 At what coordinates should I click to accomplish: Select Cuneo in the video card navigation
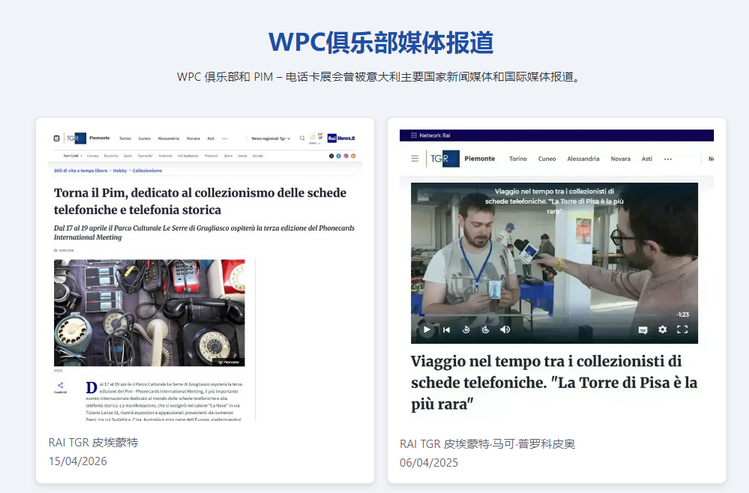(547, 159)
